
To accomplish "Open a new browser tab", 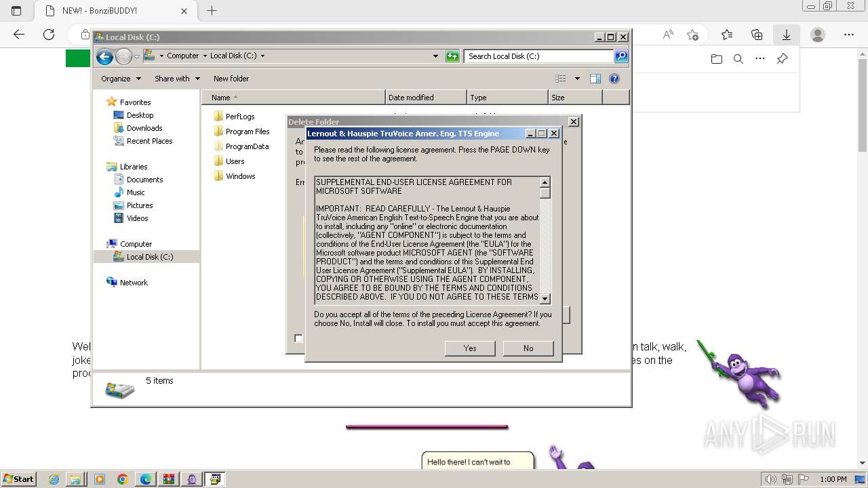I will [212, 11].
